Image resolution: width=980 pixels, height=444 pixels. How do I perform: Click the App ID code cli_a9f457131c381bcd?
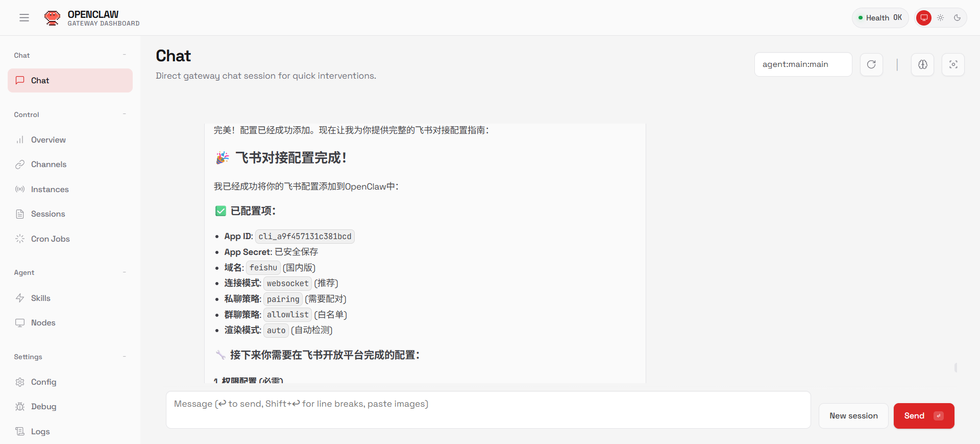tap(305, 237)
